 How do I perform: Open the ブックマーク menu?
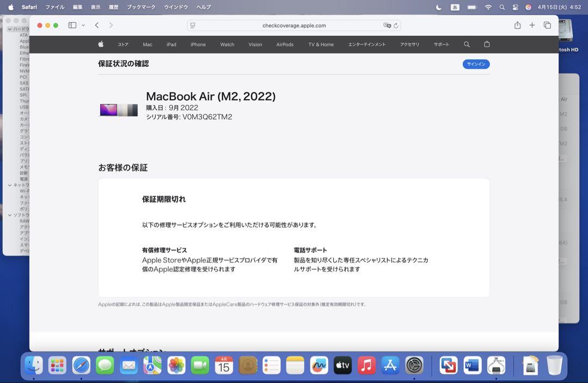point(141,7)
